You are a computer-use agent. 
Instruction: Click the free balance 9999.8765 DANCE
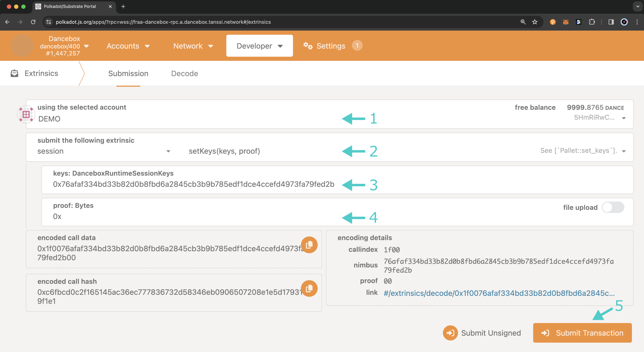595,107
